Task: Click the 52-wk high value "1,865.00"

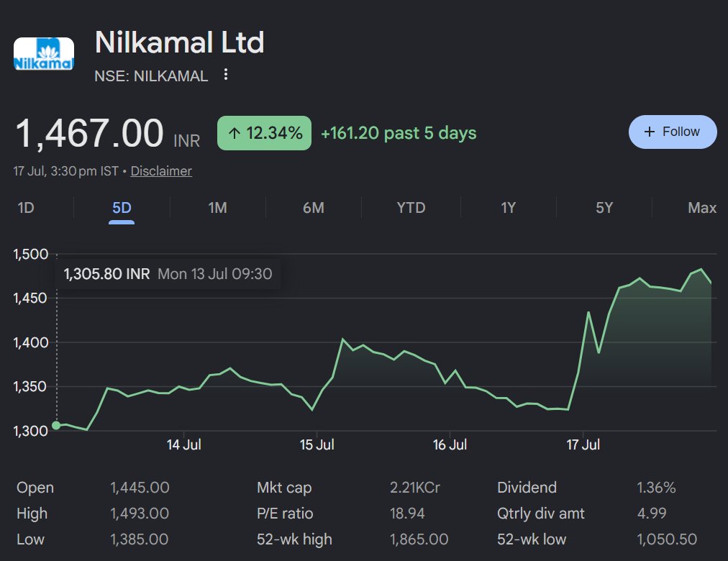Action: [x=419, y=539]
